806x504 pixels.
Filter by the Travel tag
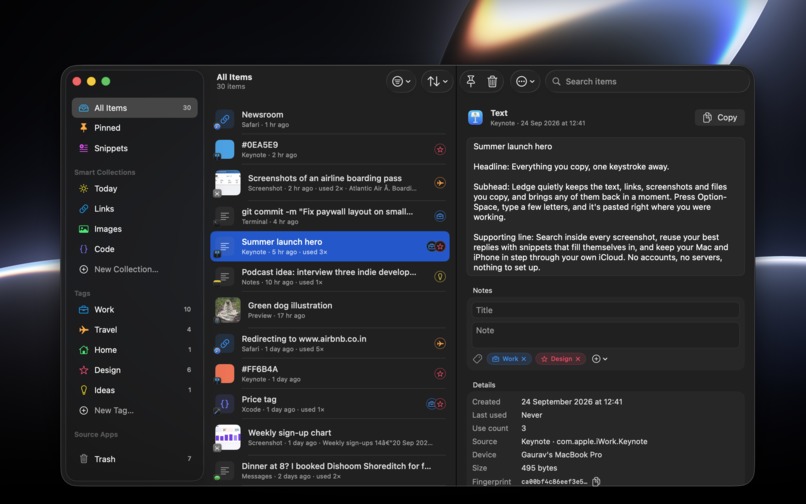(135, 330)
